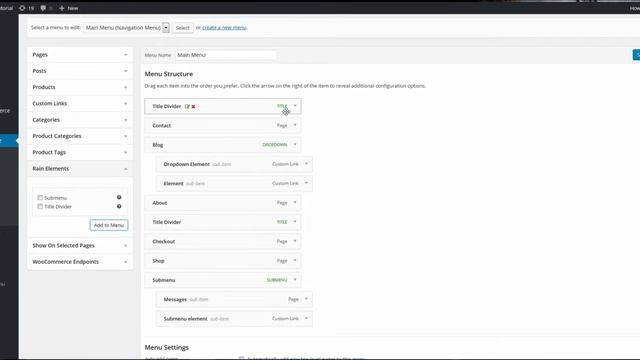The width and height of the screenshot is (640, 360).
Task: Select the About menu item bar
Action: 223,202
